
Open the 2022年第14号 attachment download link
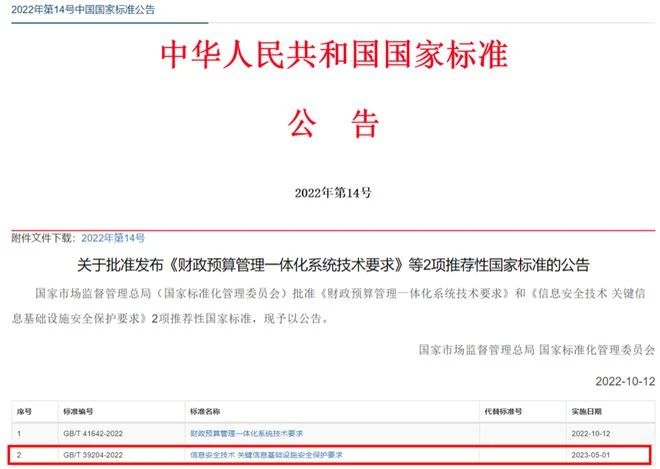point(113,238)
